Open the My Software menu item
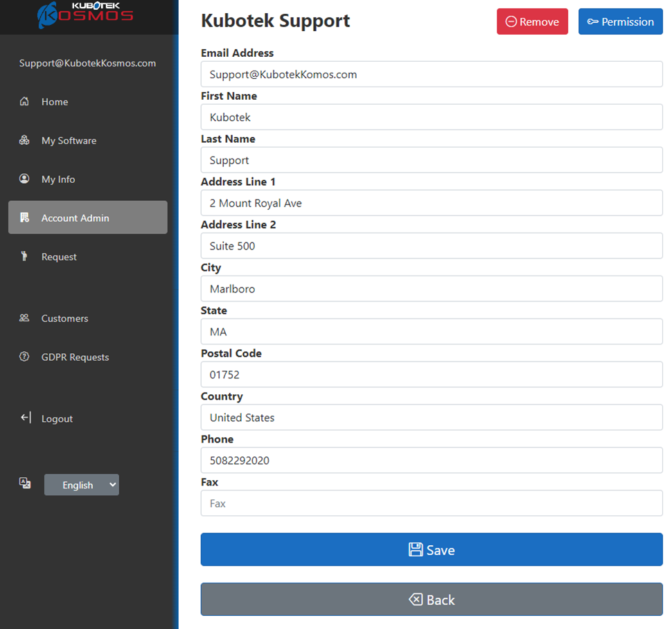The height and width of the screenshot is (629, 672). tap(69, 141)
